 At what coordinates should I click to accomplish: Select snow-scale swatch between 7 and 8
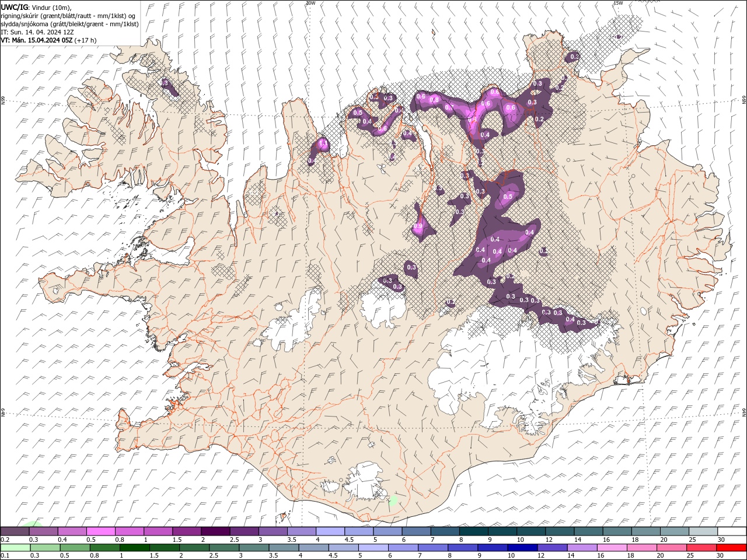445,531
